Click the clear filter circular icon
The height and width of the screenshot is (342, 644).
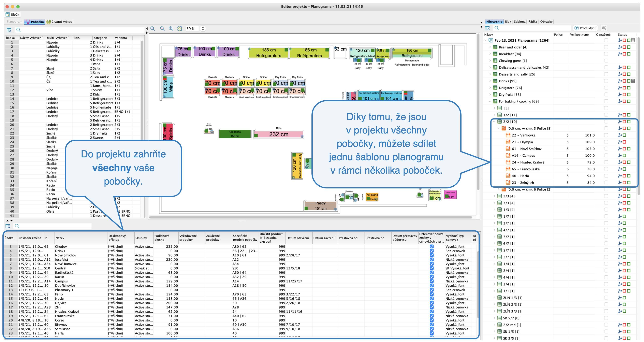tap(604, 28)
